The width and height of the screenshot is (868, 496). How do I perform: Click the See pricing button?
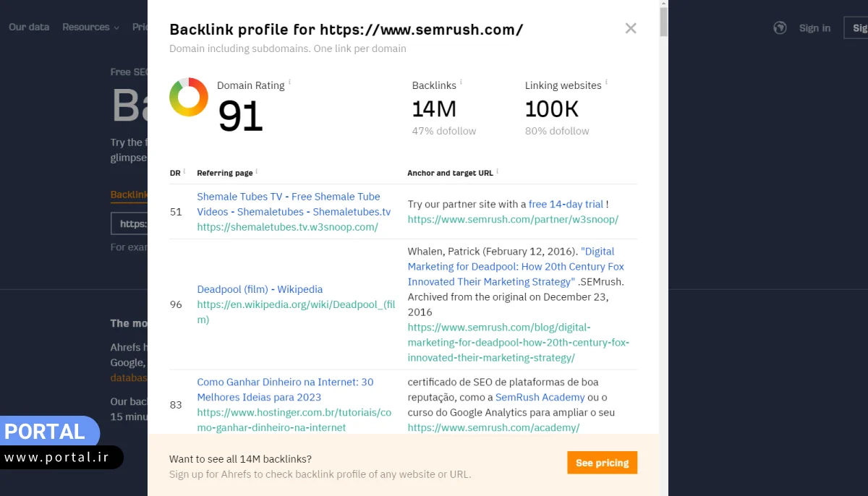602,463
